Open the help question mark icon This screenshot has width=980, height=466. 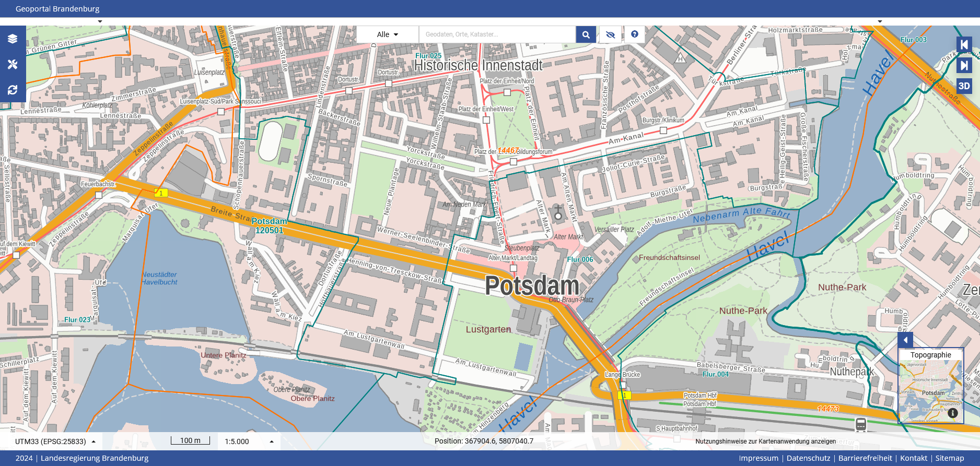(634, 34)
